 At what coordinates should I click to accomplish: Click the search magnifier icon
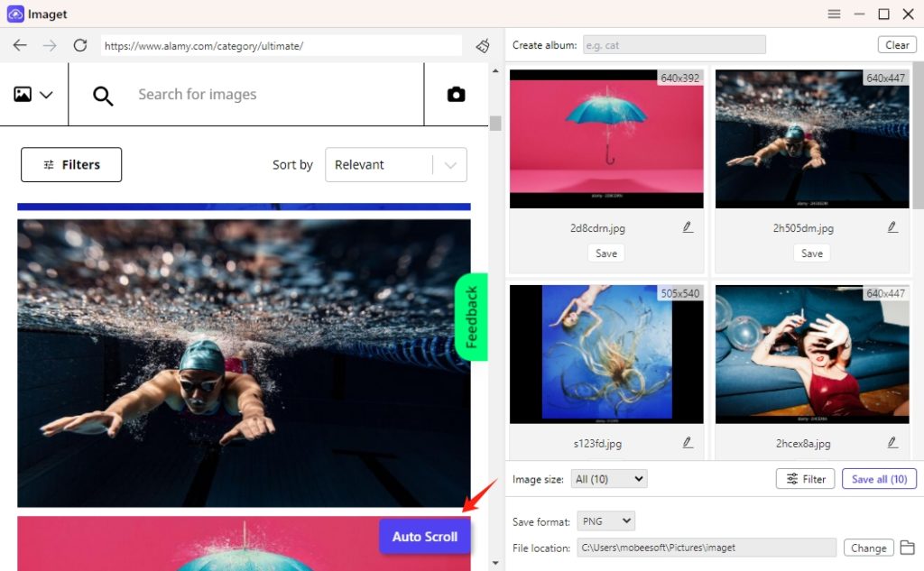tap(102, 94)
